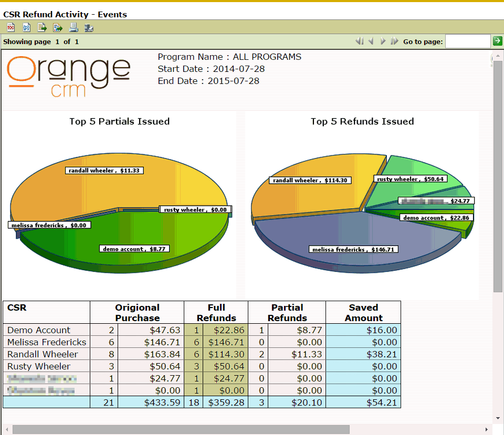Jump to the last page arrow

(x=394, y=41)
